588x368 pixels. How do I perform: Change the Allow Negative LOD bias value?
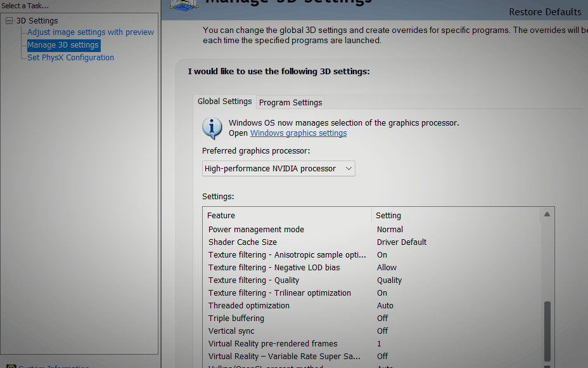[x=387, y=268]
